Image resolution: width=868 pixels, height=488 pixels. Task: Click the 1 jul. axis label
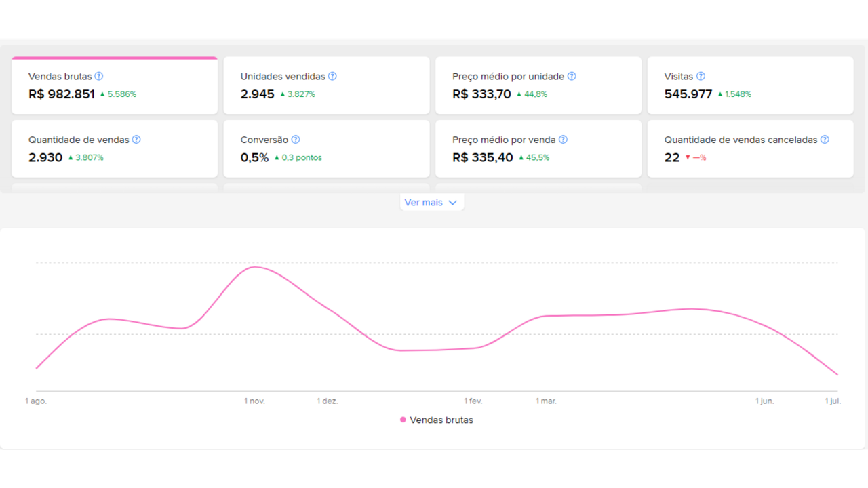coord(833,401)
